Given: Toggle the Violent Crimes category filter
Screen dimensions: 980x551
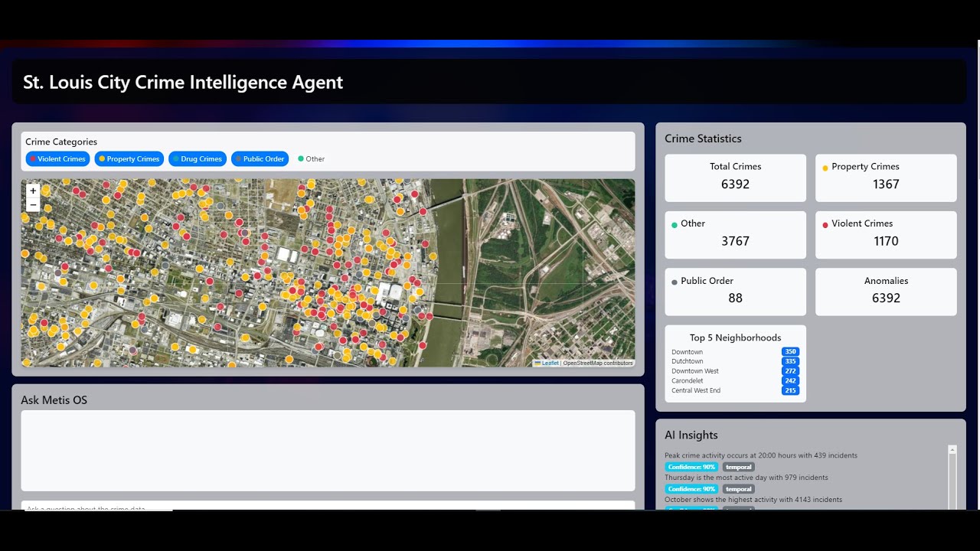Looking at the screenshot, I should tap(57, 158).
